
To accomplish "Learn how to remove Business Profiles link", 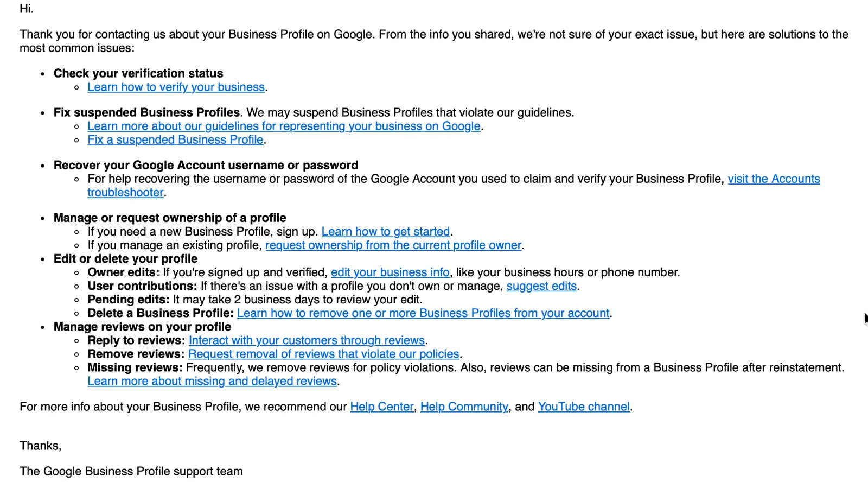I will tap(423, 313).
